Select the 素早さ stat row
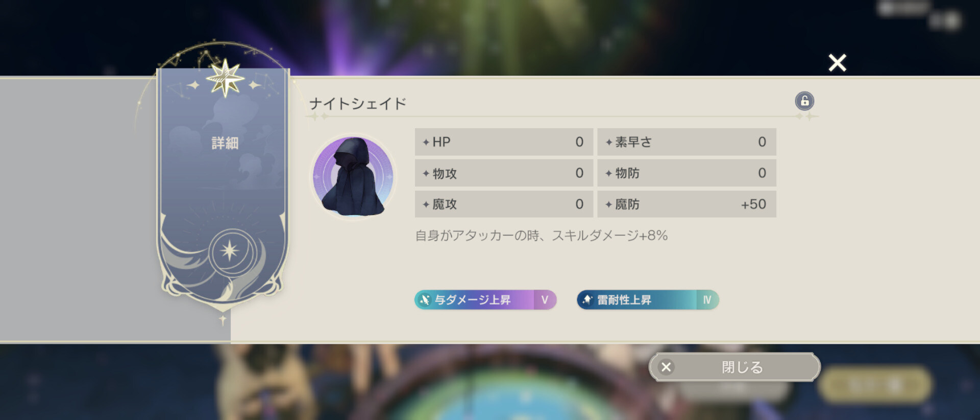This screenshot has height=420, width=980. coord(687,142)
